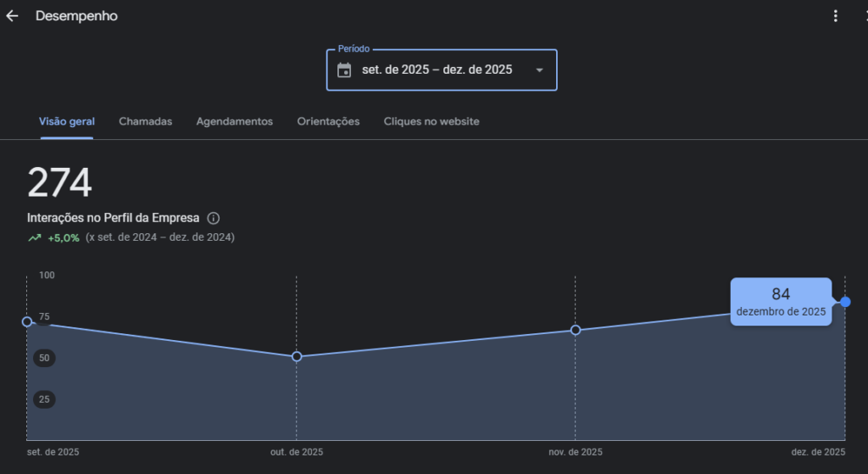
Task: Go back using the left arrow
Action: coord(12,16)
